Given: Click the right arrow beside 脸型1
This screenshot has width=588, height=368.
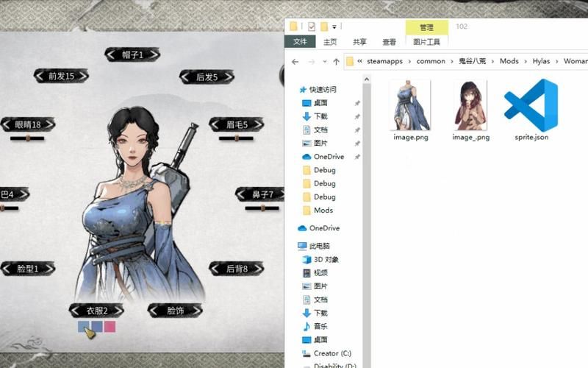Looking at the screenshot, I should click(x=49, y=269).
